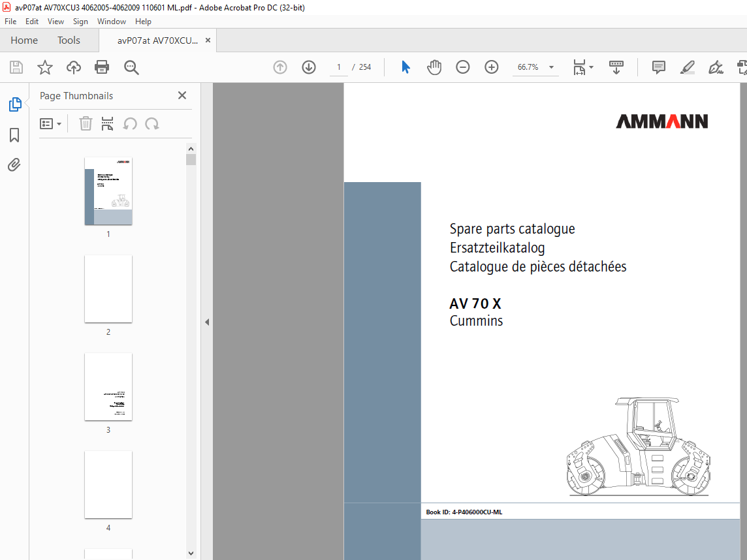Screen dimensions: 747x560
Task: Expand page display options dropdown arrow
Action: point(591,67)
